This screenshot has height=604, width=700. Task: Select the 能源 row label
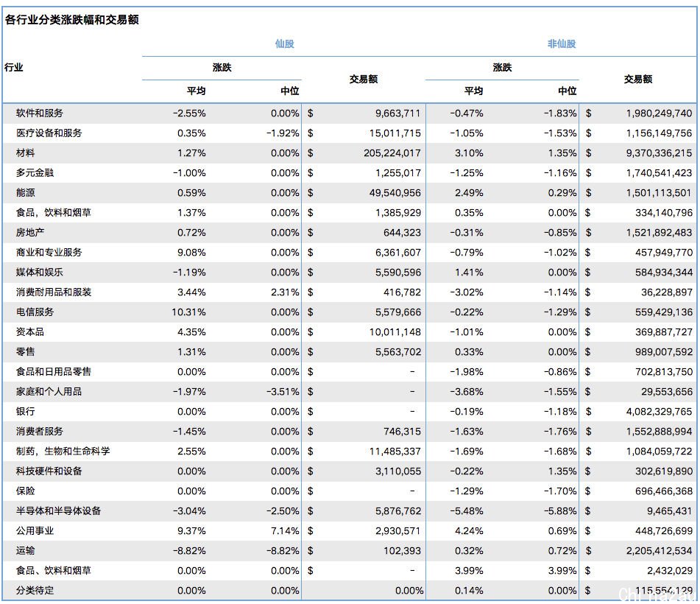point(26,192)
